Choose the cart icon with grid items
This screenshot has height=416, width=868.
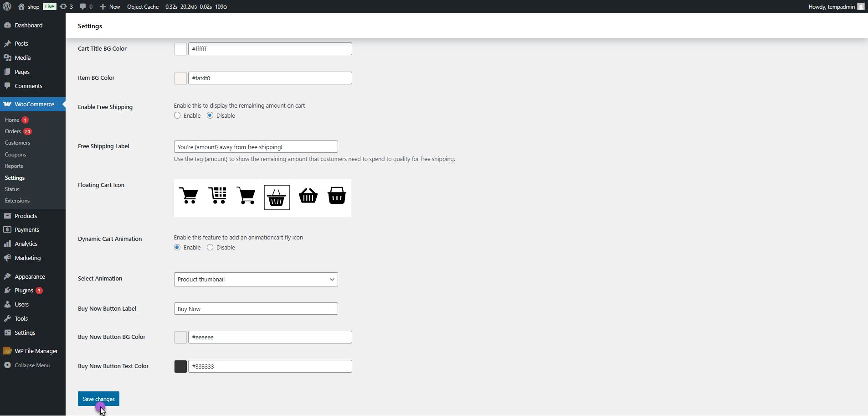coord(217,196)
